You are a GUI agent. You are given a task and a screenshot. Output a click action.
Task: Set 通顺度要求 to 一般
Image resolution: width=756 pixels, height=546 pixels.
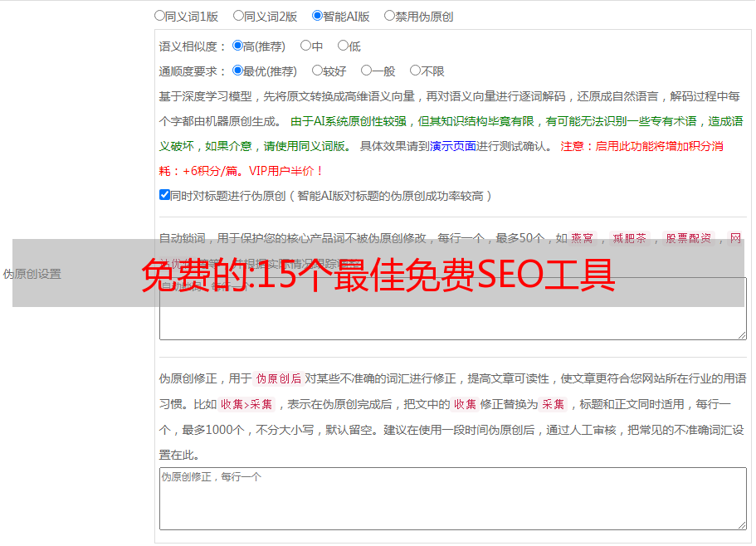pyautogui.click(x=367, y=71)
